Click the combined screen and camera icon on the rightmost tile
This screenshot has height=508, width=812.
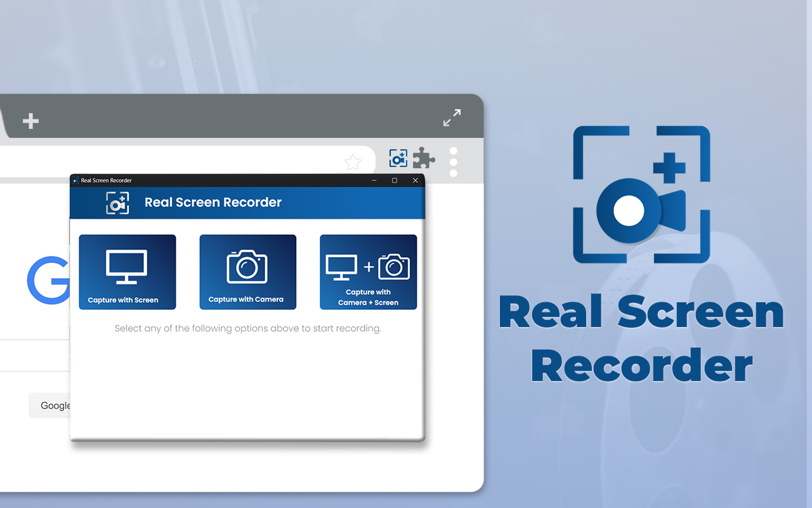click(368, 267)
